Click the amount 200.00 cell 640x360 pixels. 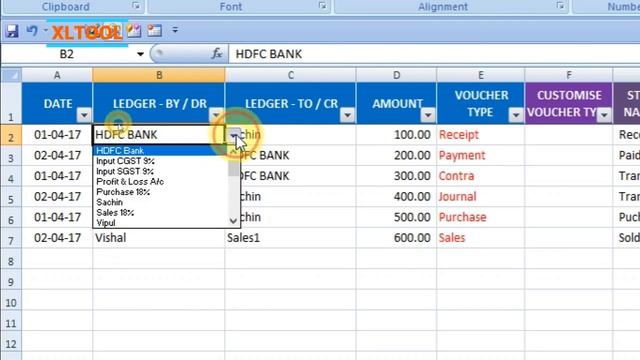coord(396,156)
